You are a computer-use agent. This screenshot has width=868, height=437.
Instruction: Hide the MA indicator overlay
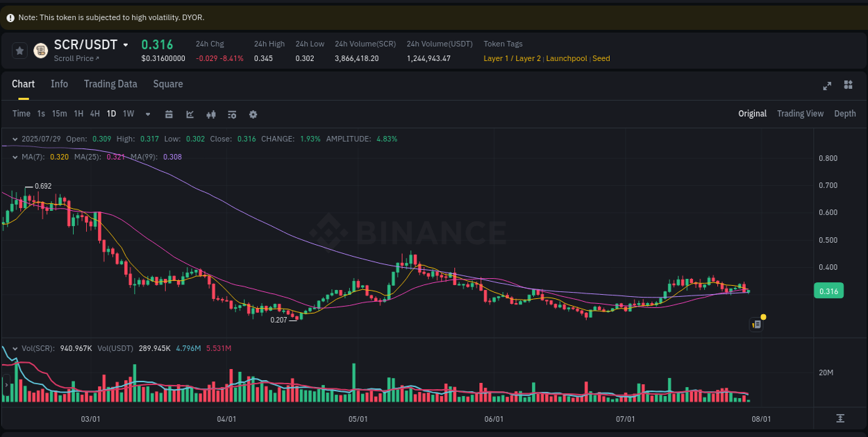coord(14,157)
